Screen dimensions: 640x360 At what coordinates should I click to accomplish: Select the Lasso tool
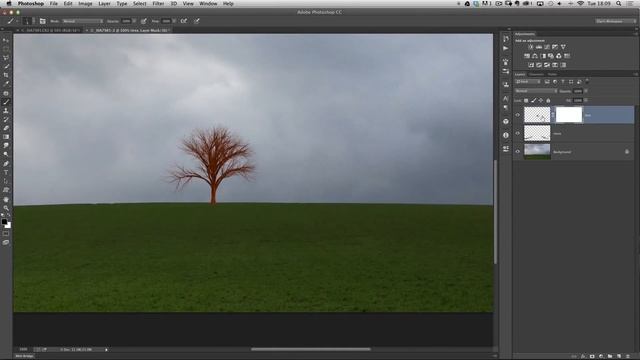[6, 58]
